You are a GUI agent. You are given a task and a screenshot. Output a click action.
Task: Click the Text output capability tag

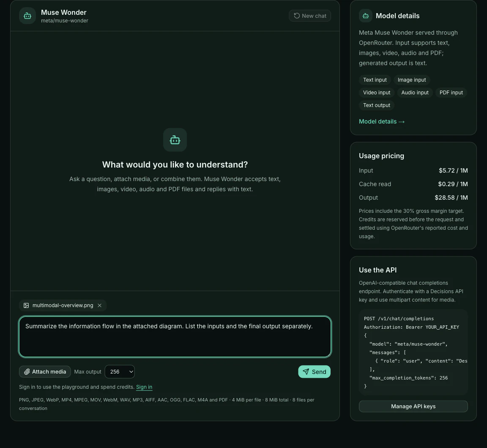click(377, 105)
